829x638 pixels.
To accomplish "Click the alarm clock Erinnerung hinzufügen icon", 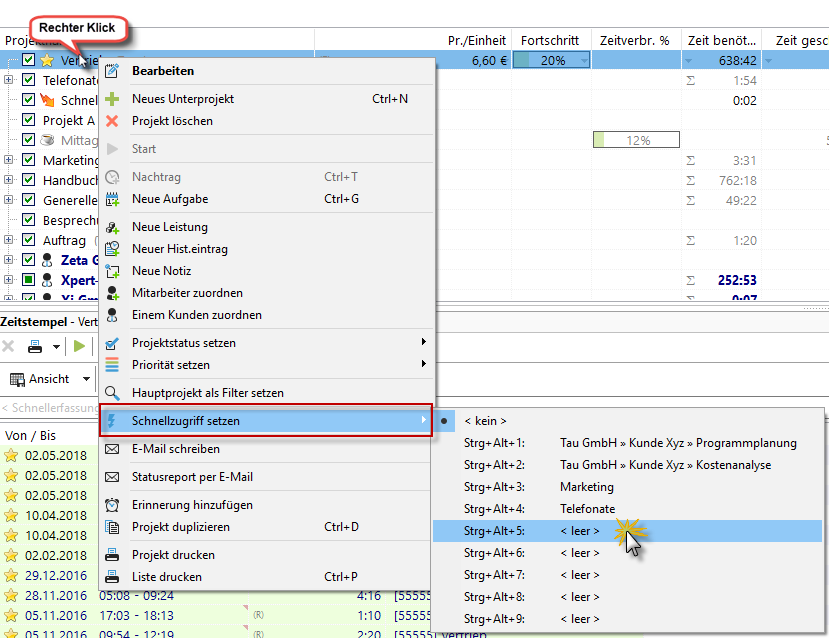I will (x=112, y=505).
